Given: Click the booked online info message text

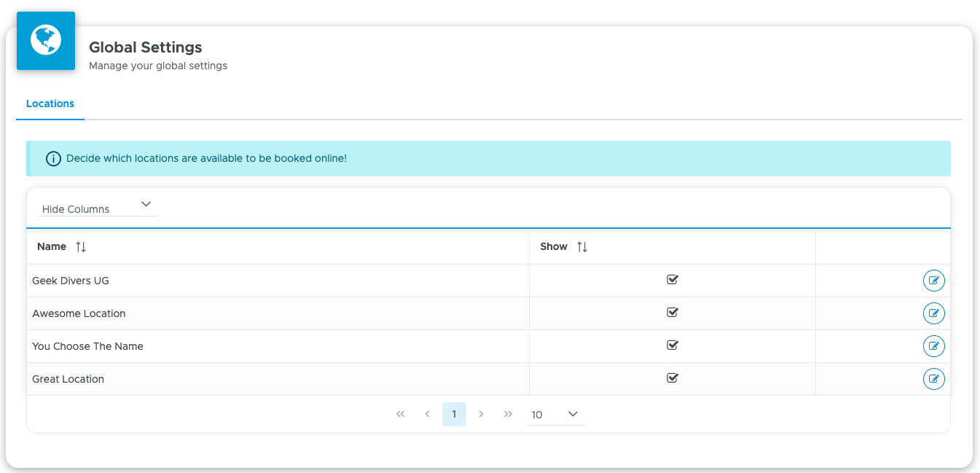Looking at the screenshot, I should tap(206, 158).
